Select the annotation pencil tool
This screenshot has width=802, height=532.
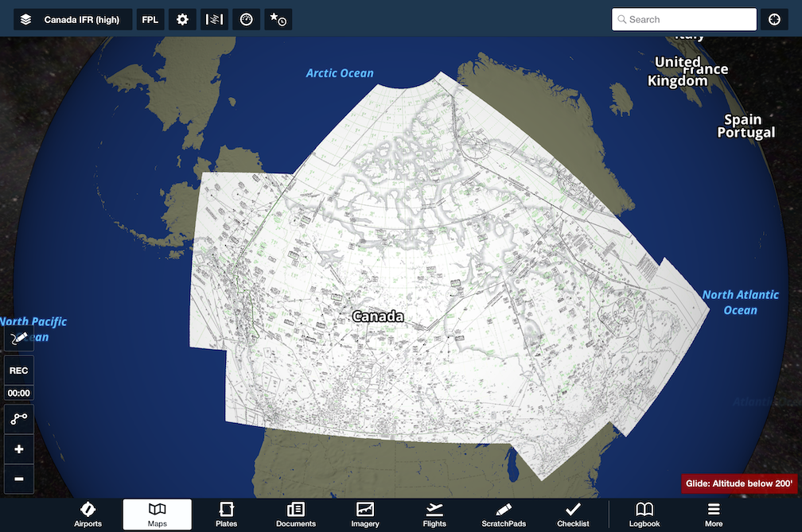[18, 338]
